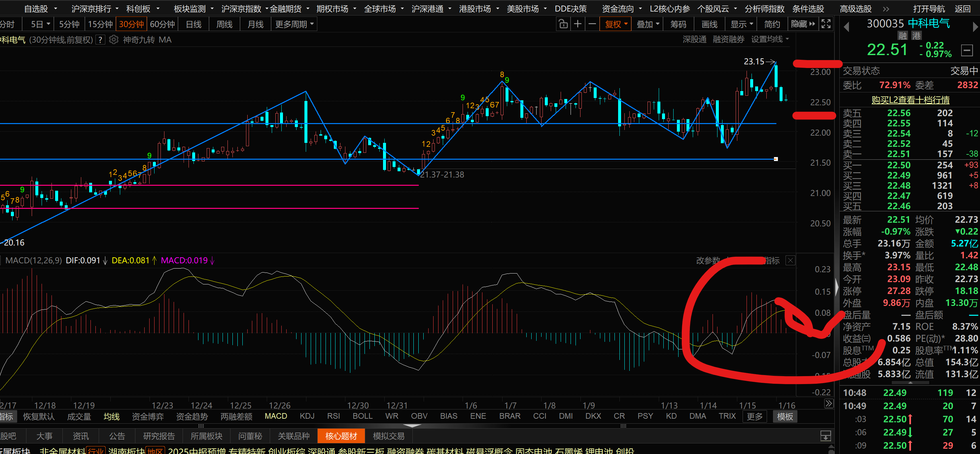Viewport: 980px width, 454px height.
Task: Click the question mark help icon
Action: [100, 40]
